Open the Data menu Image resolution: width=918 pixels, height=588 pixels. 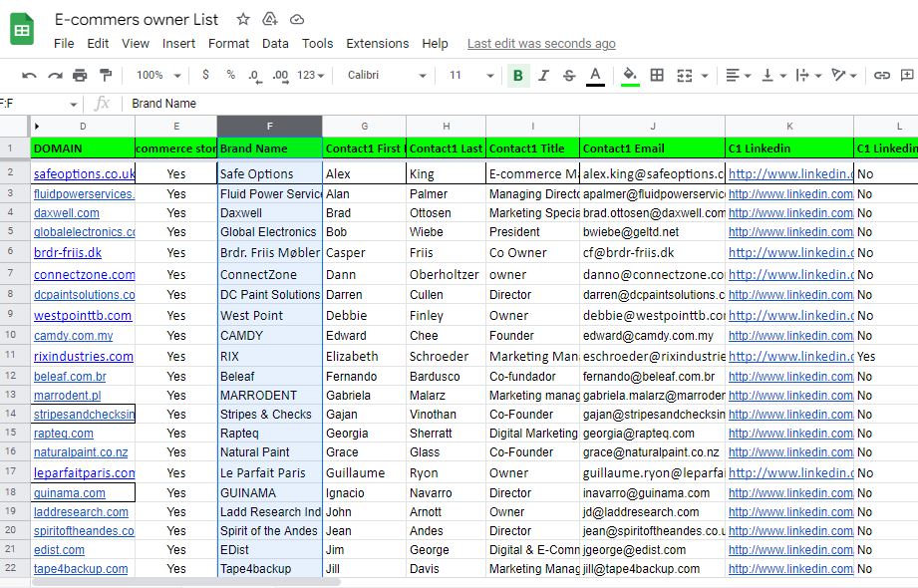pyautogui.click(x=275, y=43)
